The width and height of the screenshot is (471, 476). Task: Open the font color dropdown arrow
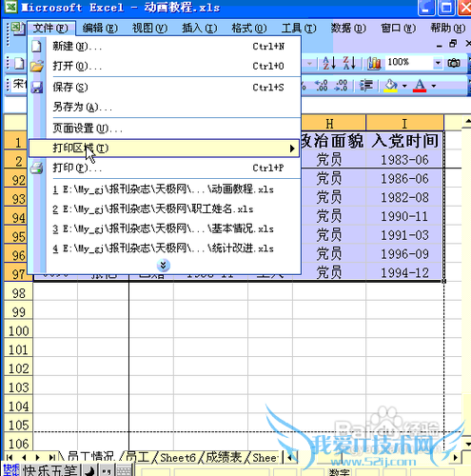[x=434, y=86]
